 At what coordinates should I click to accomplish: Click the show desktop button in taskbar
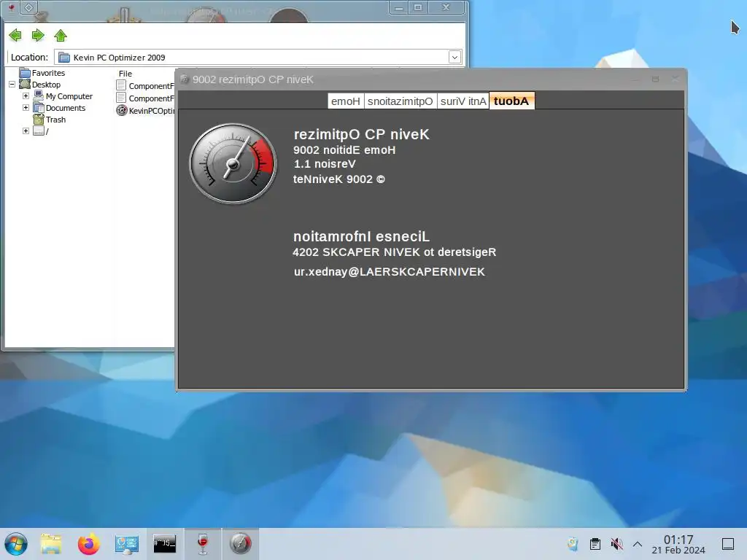tap(728, 544)
